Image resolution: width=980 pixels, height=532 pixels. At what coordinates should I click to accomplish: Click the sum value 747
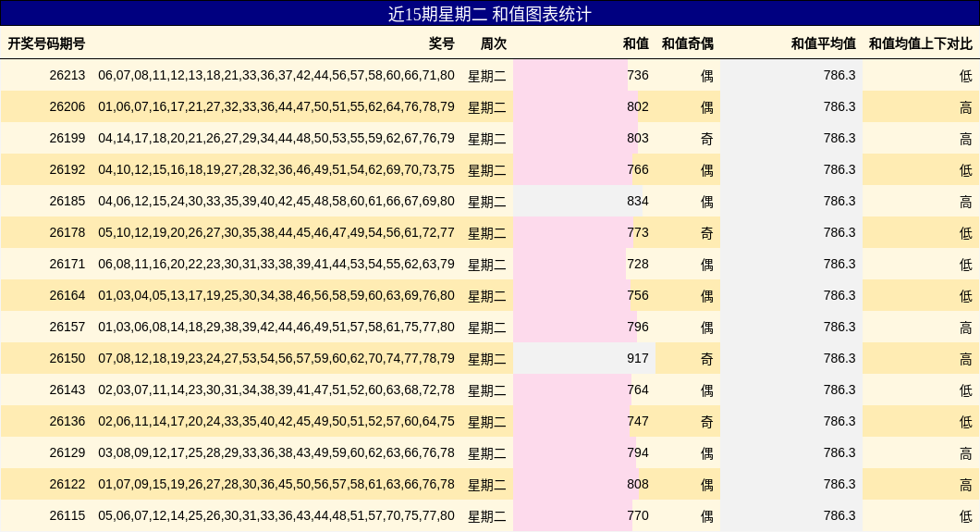click(638, 421)
